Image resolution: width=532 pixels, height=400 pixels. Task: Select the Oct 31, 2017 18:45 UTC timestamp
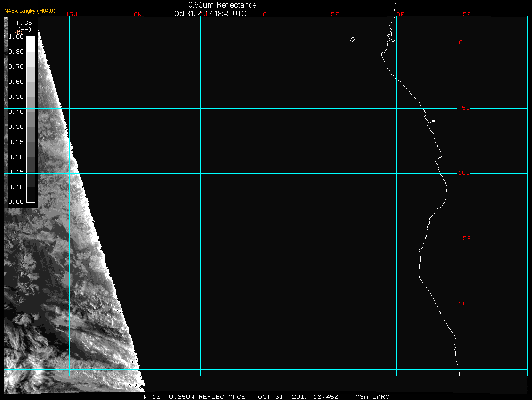click(210, 14)
